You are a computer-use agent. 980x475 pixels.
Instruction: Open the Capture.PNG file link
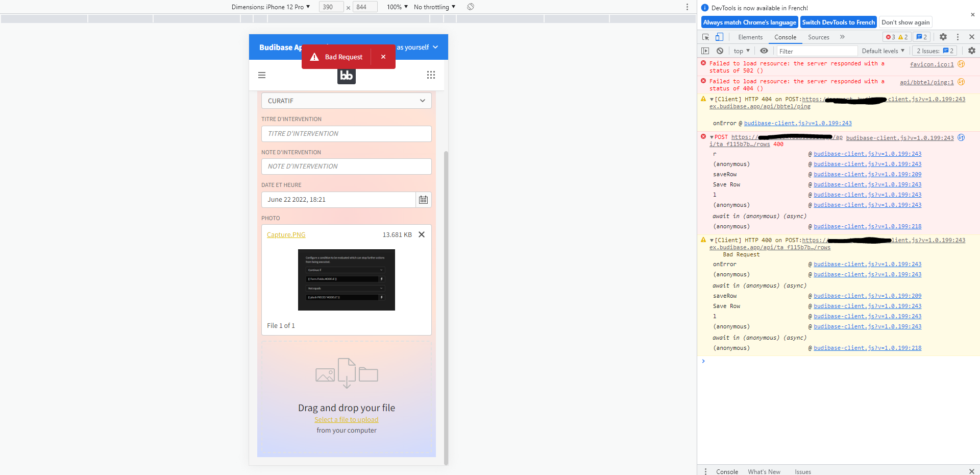(x=286, y=234)
